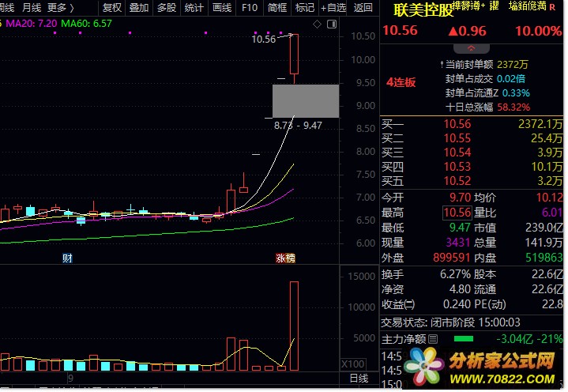Collapse the limit-up info panel with red chevron
This screenshot has height=392, width=568.
pyautogui.click(x=472, y=48)
